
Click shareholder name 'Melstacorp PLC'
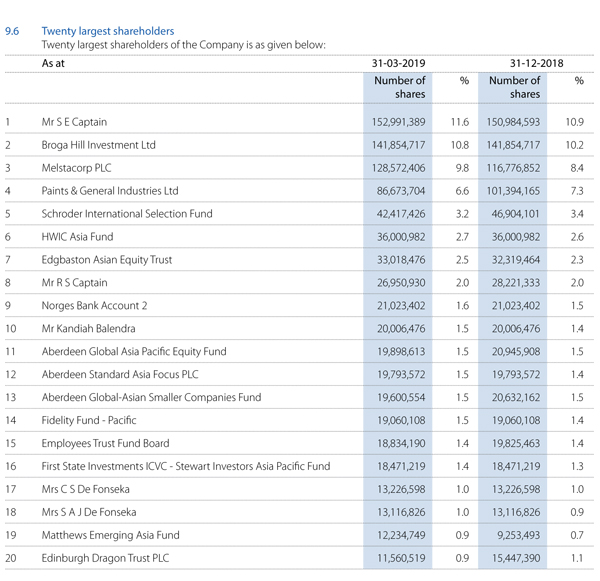tap(77, 168)
